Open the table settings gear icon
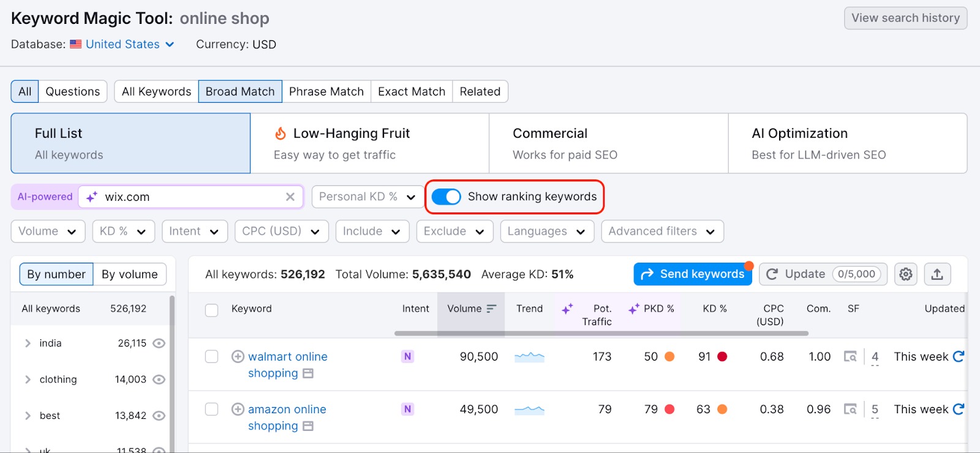This screenshot has height=453, width=980. (x=906, y=274)
